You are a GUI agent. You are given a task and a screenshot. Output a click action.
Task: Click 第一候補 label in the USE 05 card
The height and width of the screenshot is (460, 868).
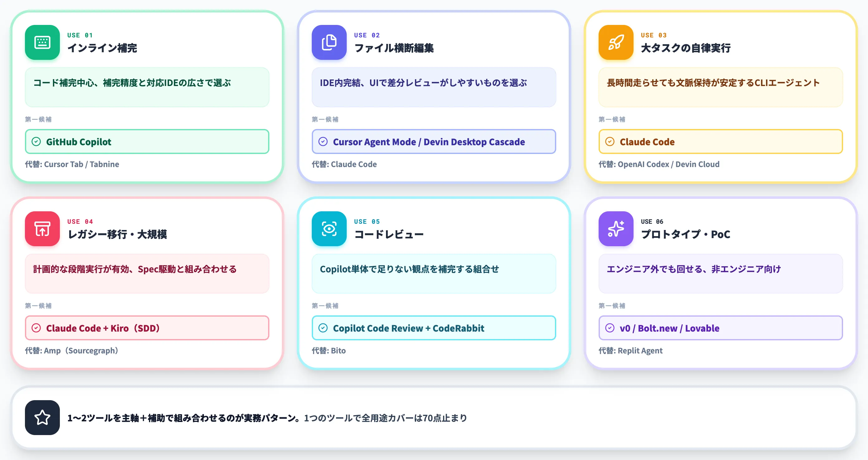(325, 305)
